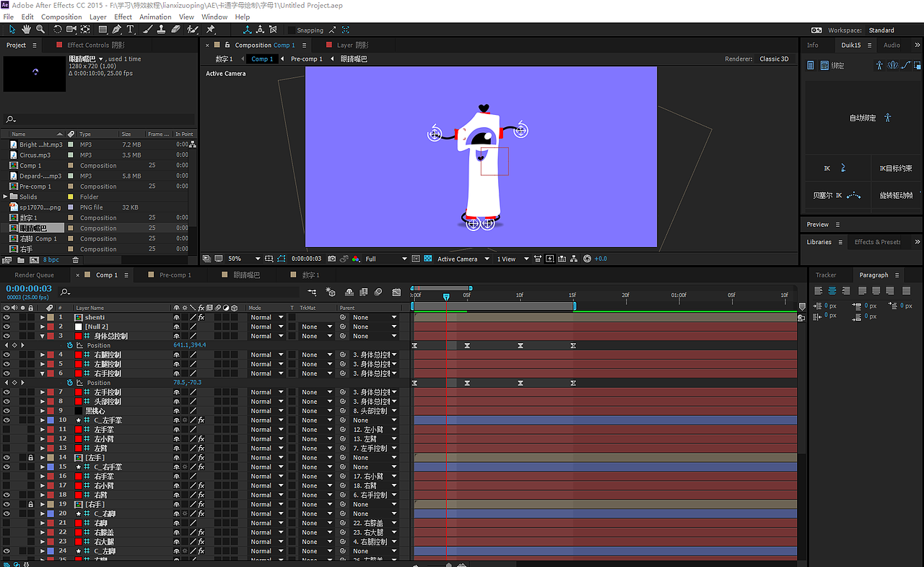Open Parent dropdown for [Null 2] layer
Screen dimensions: 924x567
click(375, 326)
